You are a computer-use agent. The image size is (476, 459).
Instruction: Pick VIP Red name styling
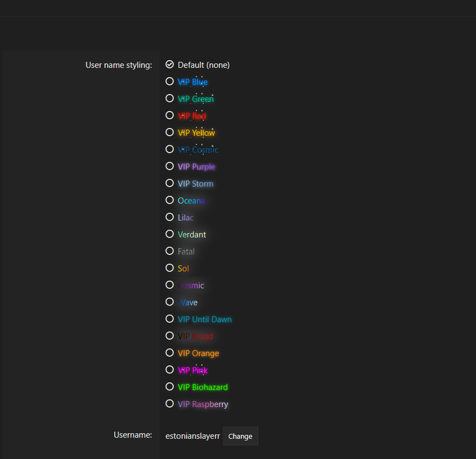tap(170, 115)
